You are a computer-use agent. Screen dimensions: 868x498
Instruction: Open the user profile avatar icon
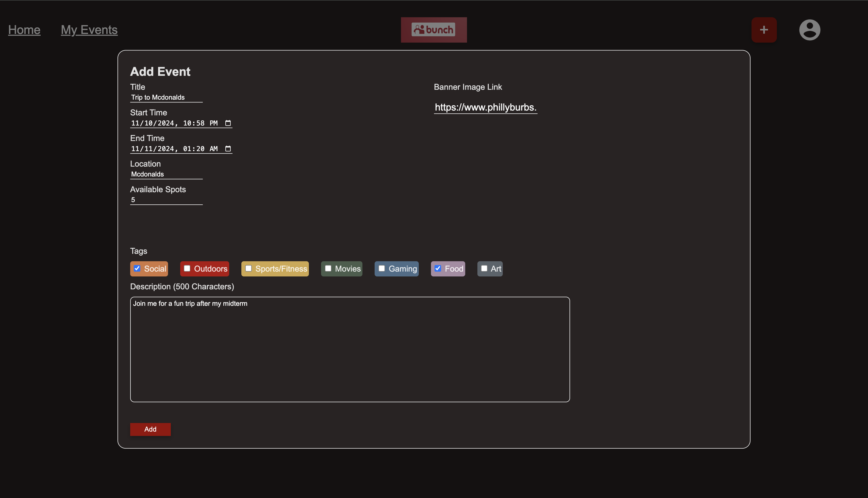pyautogui.click(x=809, y=30)
